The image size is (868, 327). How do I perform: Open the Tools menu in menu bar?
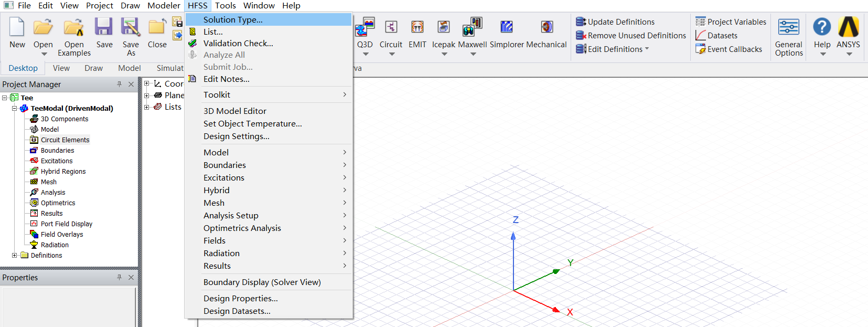pyautogui.click(x=226, y=5)
